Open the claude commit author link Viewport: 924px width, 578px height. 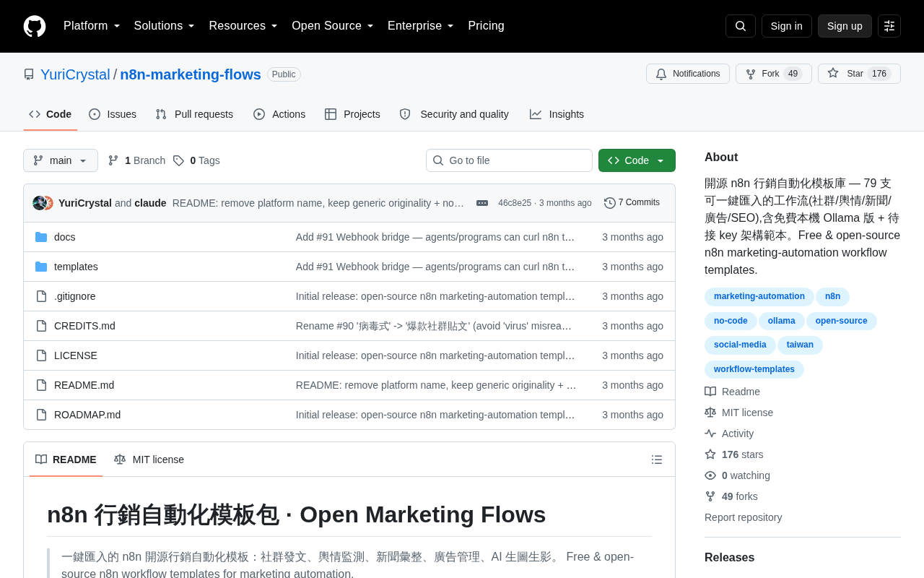click(x=150, y=203)
